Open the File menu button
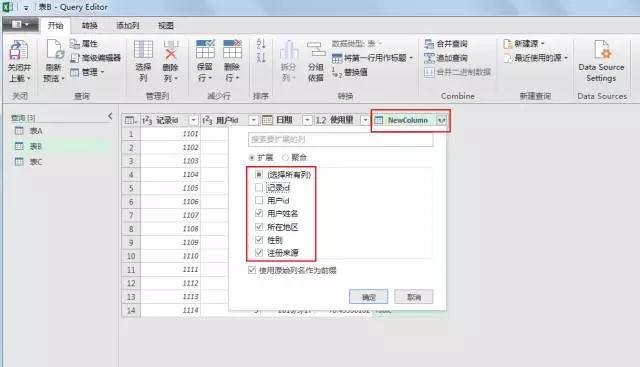The width and height of the screenshot is (640, 367). point(20,25)
